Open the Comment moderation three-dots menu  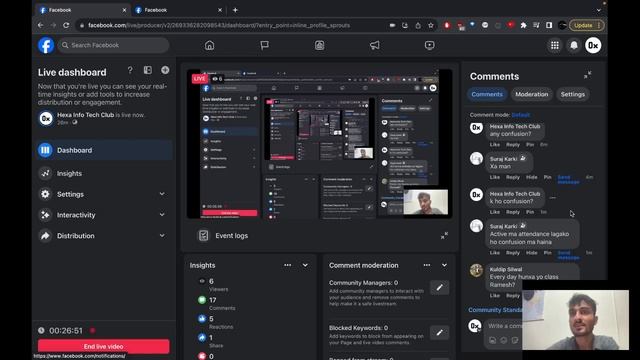[427, 265]
